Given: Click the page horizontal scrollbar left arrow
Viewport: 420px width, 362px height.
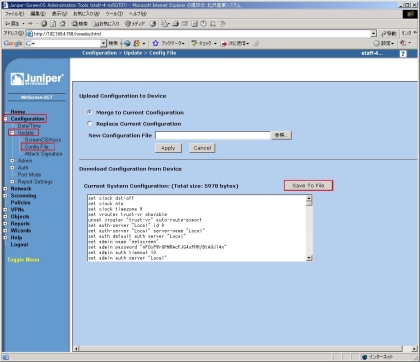Looking at the screenshot, I should click(x=76, y=349).
